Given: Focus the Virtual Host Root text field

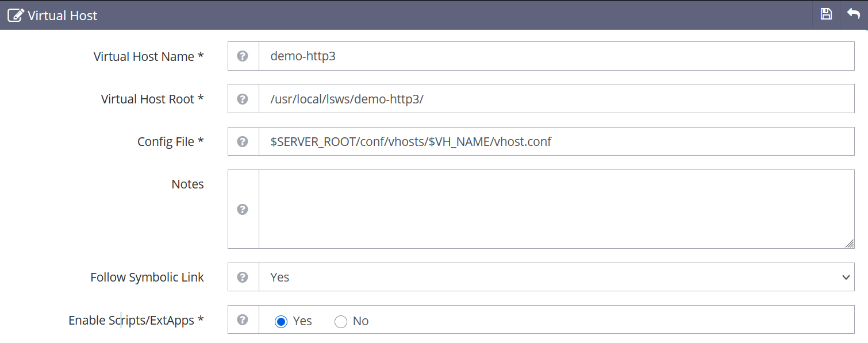Looking at the screenshot, I should (x=556, y=99).
